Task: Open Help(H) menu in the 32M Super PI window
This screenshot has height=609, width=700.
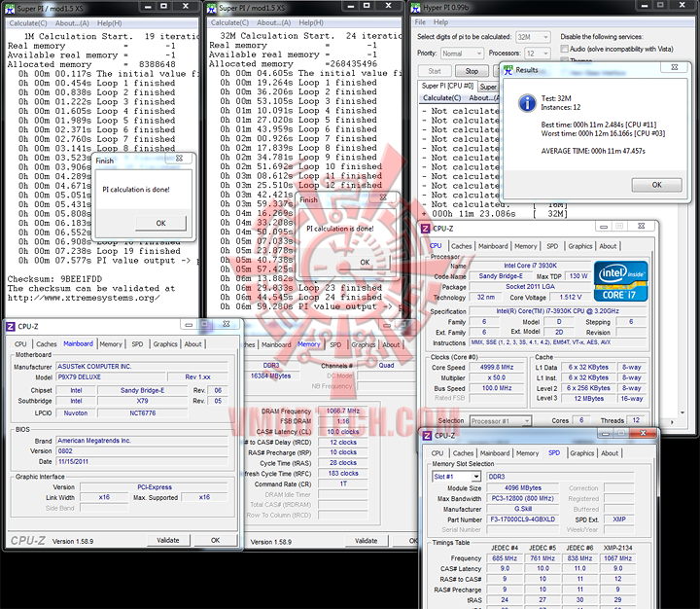Action: (311, 22)
